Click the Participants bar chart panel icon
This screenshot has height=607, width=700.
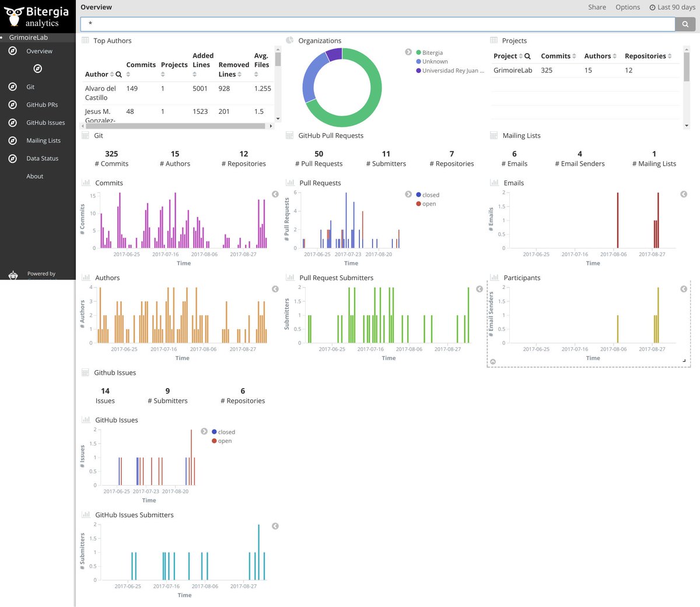494,278
